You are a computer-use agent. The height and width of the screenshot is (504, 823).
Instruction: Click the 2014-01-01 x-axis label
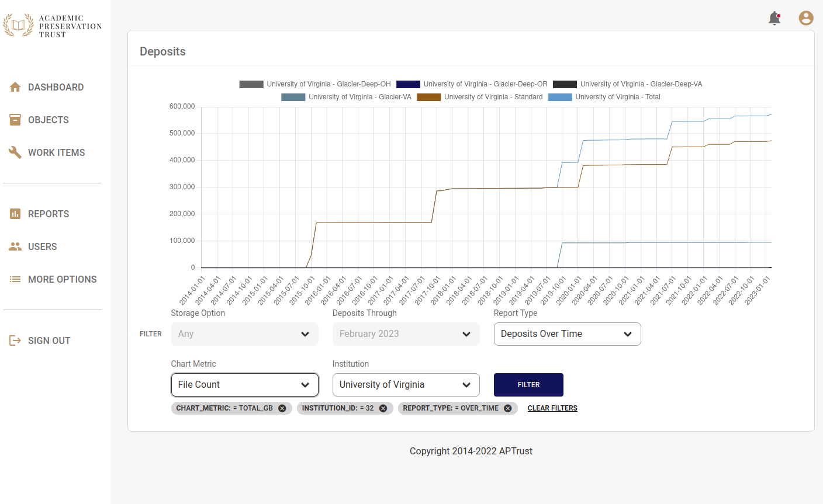[x=192, y=290]
